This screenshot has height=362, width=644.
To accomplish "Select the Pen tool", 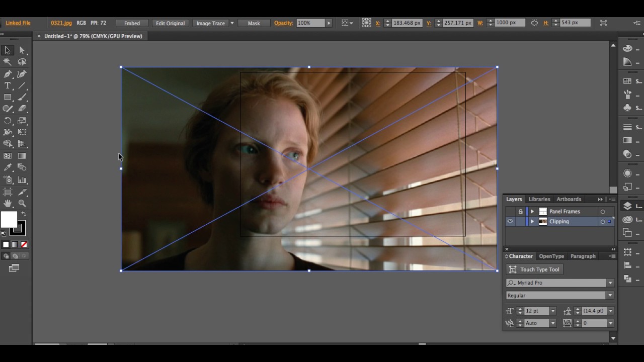I will pyautogui.click(x=8, y=74).
